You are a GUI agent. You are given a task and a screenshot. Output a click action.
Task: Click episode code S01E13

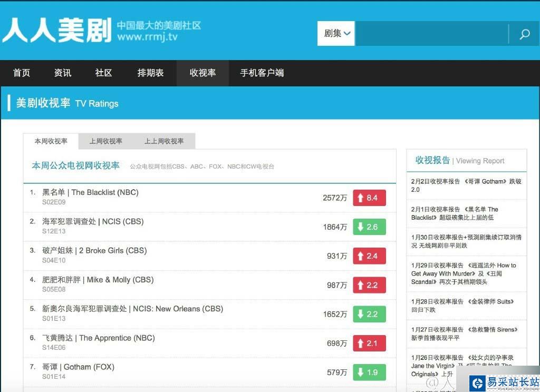pos(54,318)
